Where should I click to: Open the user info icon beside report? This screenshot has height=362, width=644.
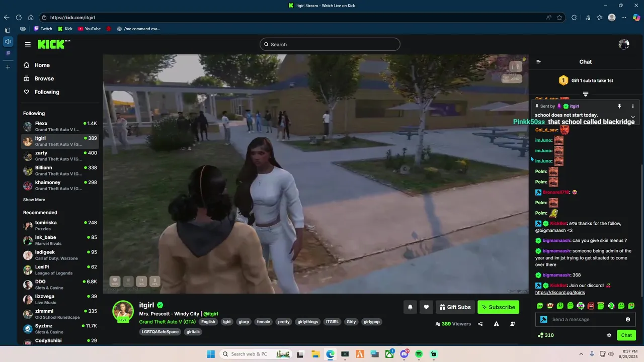[x=513, y=324]
